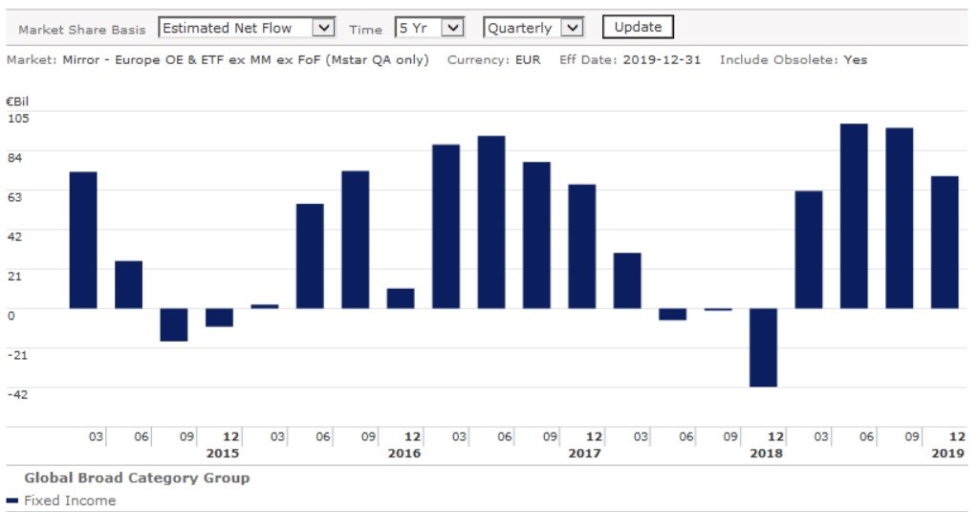The image size is (980, 512).
Task: Open the Quarterly frequency dropdown
Action: click(x=534, y=28)
